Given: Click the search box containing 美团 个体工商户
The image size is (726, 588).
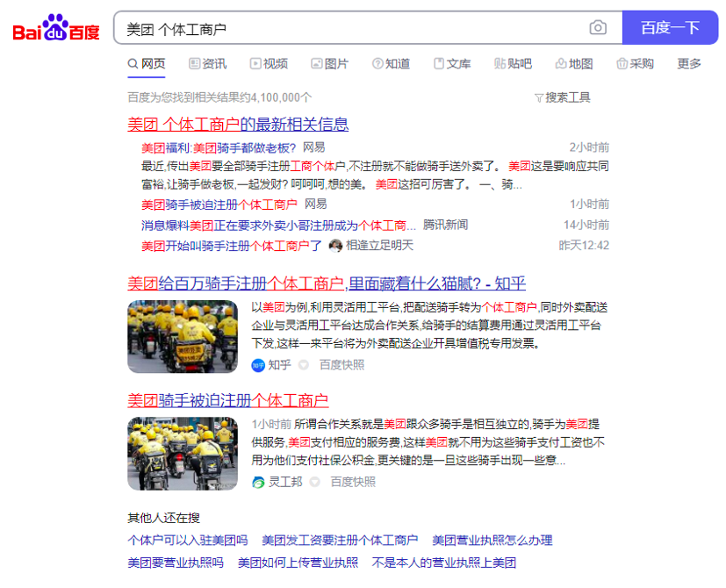Looking at the screenshot, I should click(x=351, y=28).
